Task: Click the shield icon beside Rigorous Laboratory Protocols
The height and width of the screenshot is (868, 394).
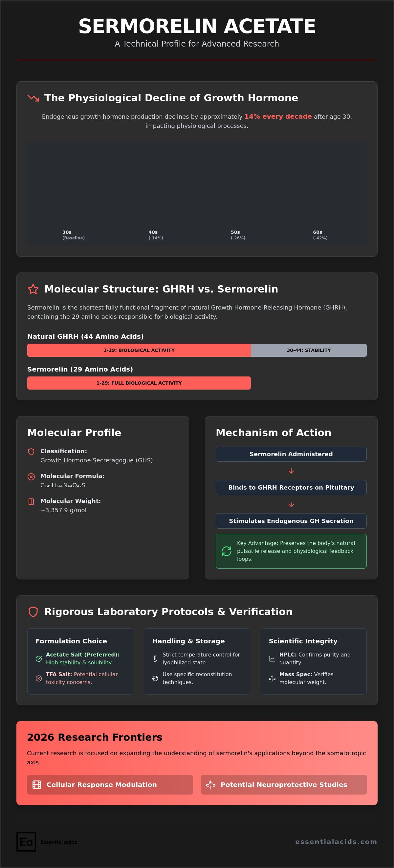Action: pos(33,612)
